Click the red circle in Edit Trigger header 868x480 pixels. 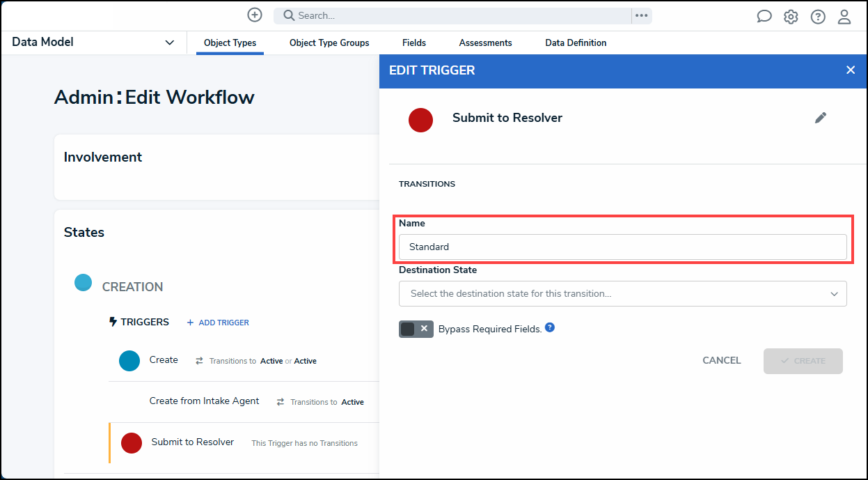tap(420, 120)
